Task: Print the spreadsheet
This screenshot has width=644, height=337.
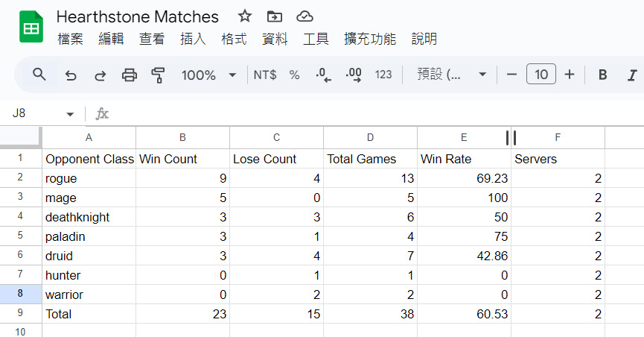Action: point(130,75)
